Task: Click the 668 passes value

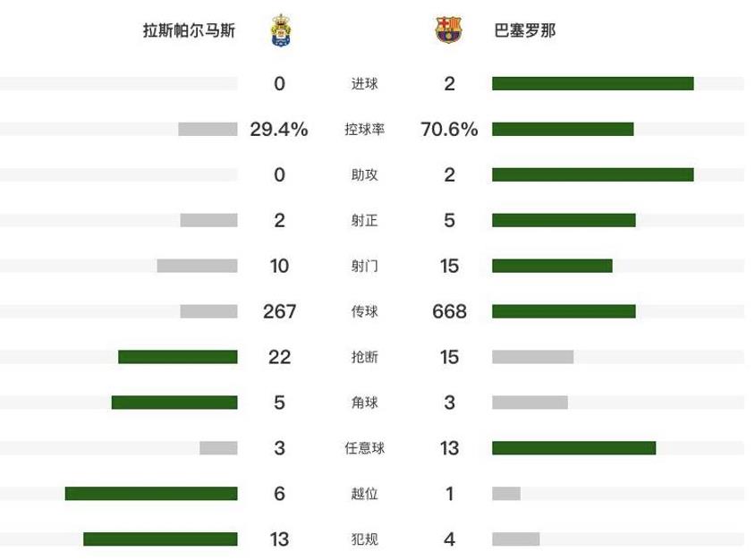Action: (449, 312)
